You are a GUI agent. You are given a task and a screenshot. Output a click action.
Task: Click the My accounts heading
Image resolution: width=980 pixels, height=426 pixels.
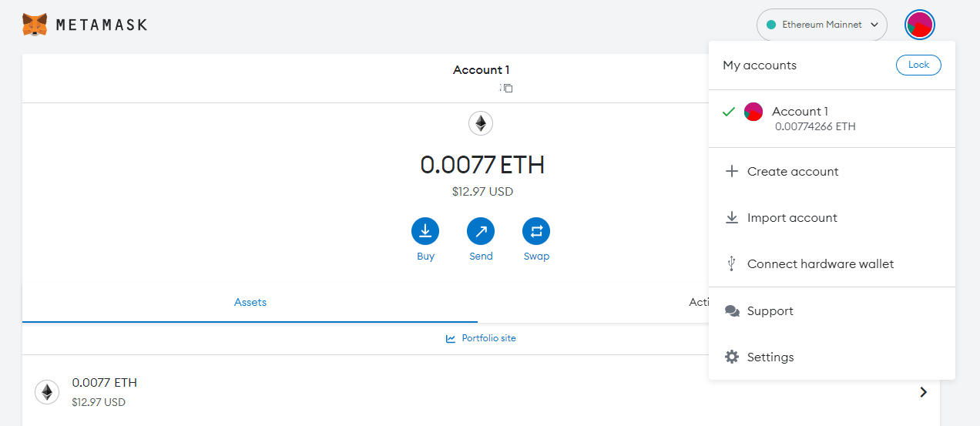pyautogui.click(x=760, y=65)
